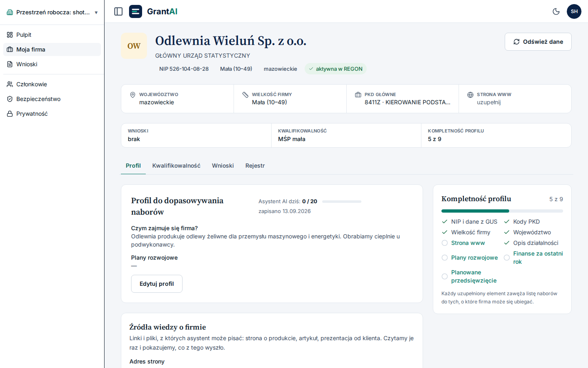
Task: Switch to the Kwalifikowalność tab
Action: pyautogui.click(x=176, y=166)
